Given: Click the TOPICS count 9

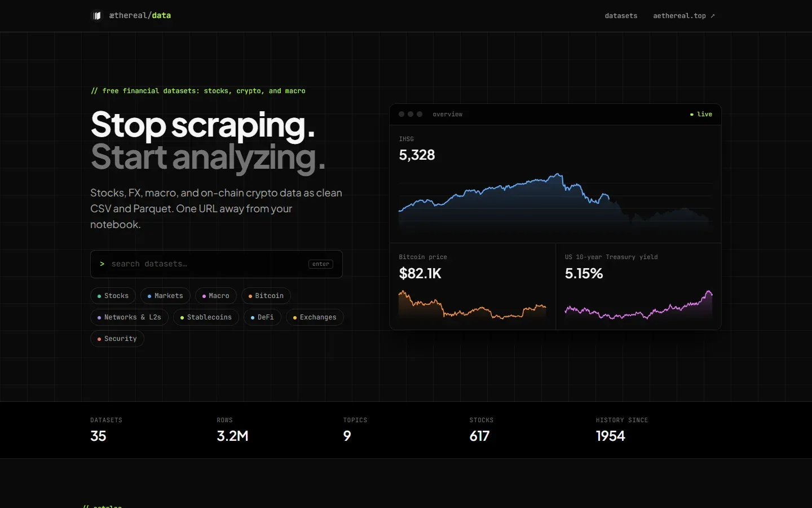Looking at the screenshot, I should (347, 436).
